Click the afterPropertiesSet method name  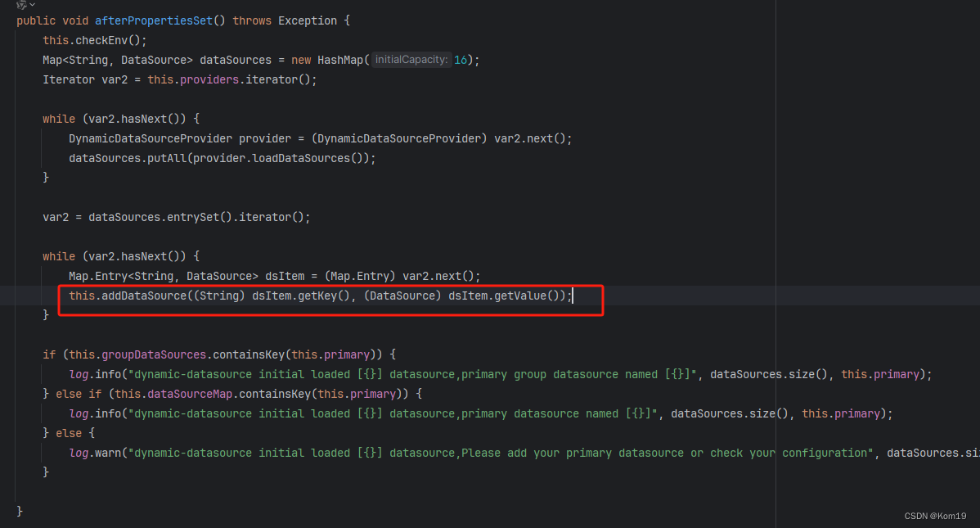tap(154, 20)
